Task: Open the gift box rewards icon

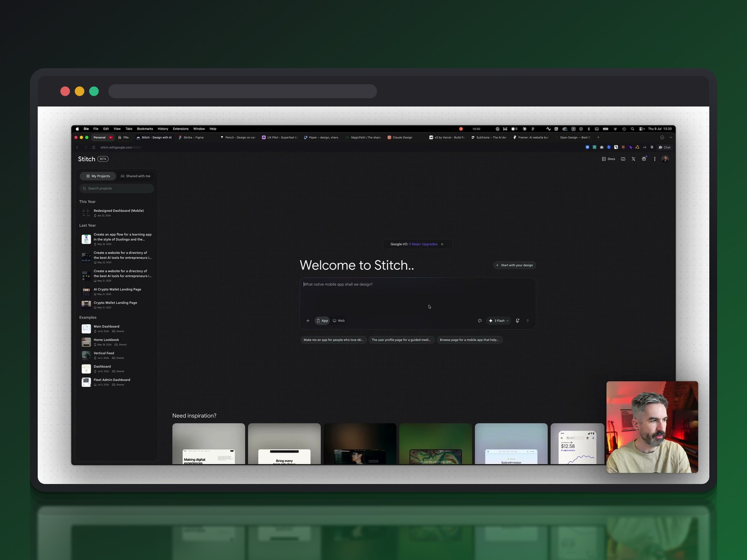Action: [644, 159]
